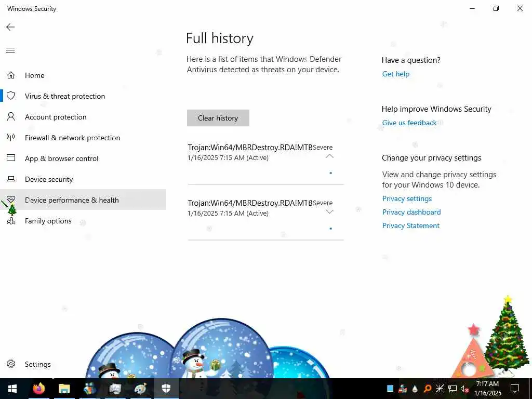The height and width of the screenshot is (399, 532).
Task: Open the hamburger navigation menu
Action: pos(10,50)
